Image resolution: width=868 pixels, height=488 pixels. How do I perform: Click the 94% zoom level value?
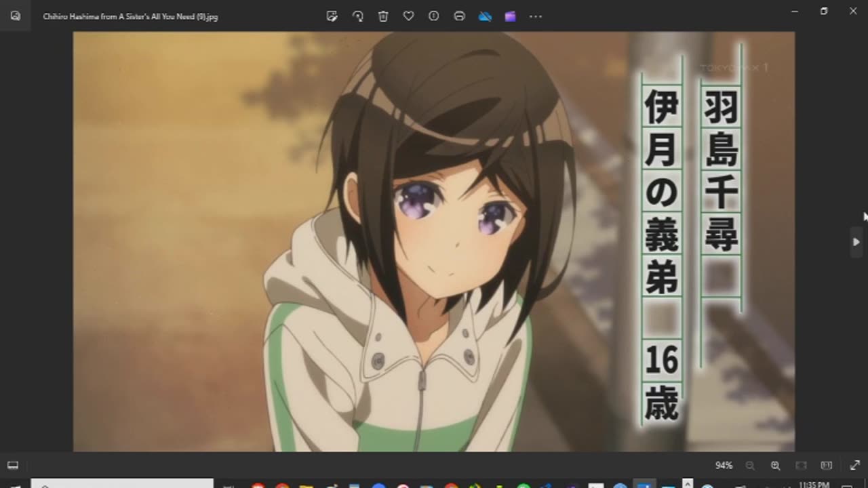(724, 466)
